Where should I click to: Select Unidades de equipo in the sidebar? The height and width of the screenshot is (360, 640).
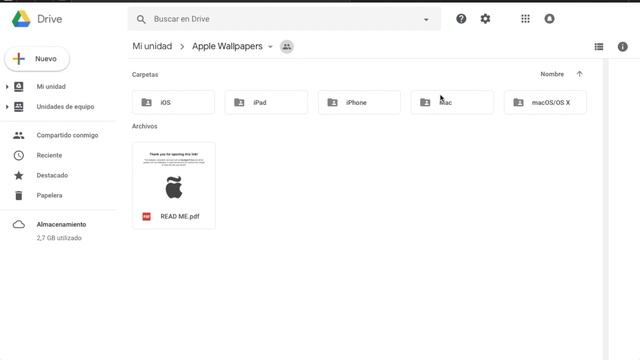point(65,107)
